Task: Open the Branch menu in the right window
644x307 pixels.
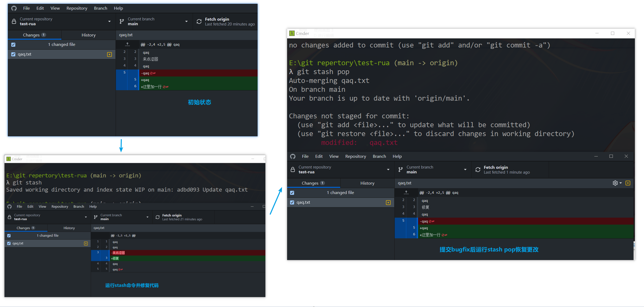Action: 379,156
